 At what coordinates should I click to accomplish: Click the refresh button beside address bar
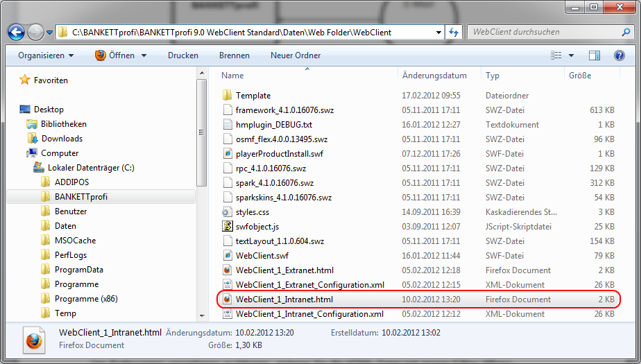[454, 33]
